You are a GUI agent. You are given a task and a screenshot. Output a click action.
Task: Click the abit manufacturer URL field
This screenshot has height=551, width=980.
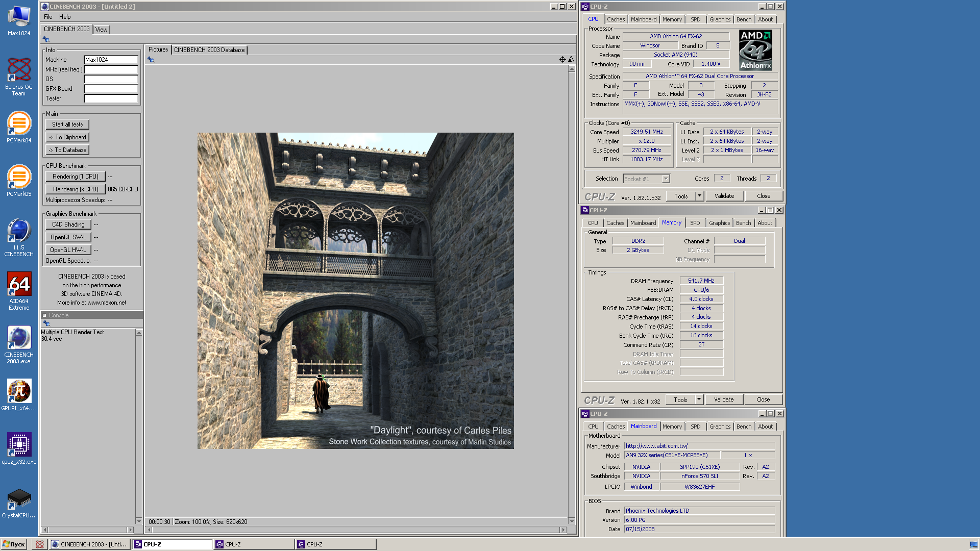point(699,446)
